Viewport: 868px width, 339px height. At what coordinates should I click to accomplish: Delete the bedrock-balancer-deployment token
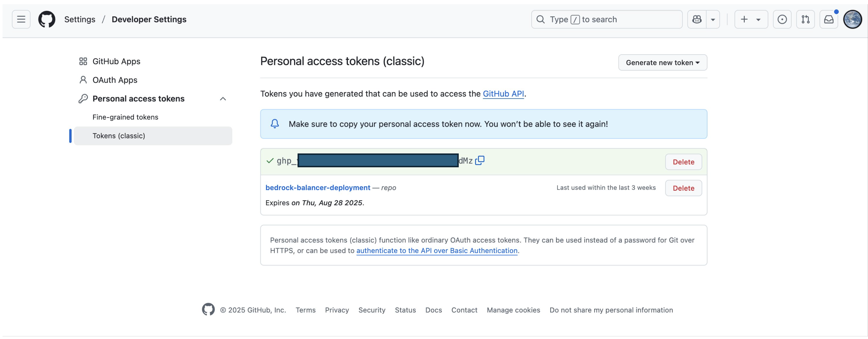683,188
